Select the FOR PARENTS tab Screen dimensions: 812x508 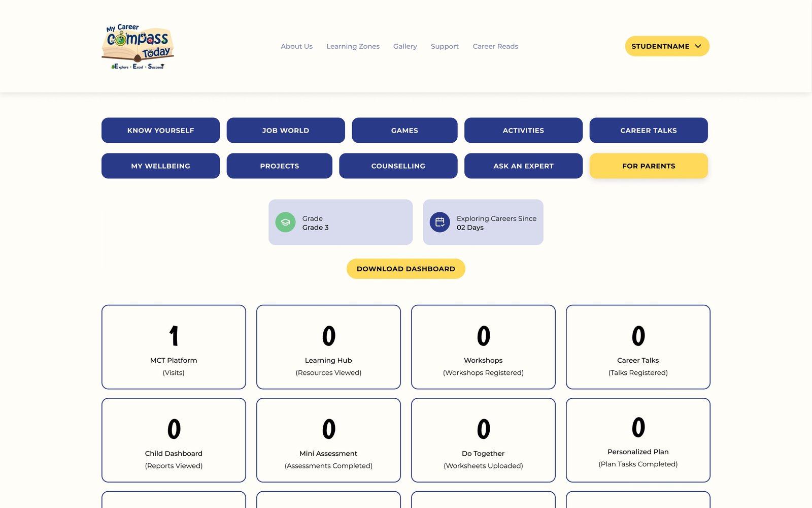point(649,166)
